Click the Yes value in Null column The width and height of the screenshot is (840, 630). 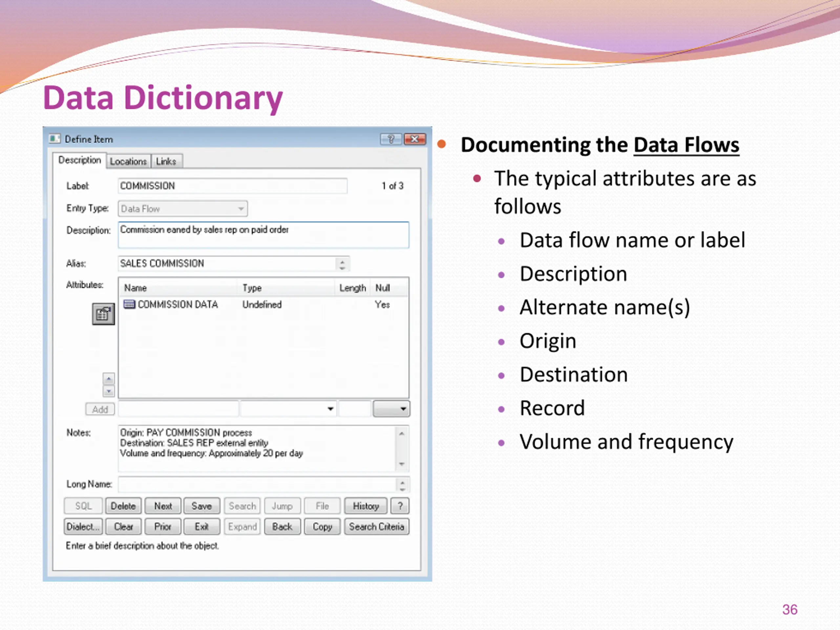coord(382,304)
